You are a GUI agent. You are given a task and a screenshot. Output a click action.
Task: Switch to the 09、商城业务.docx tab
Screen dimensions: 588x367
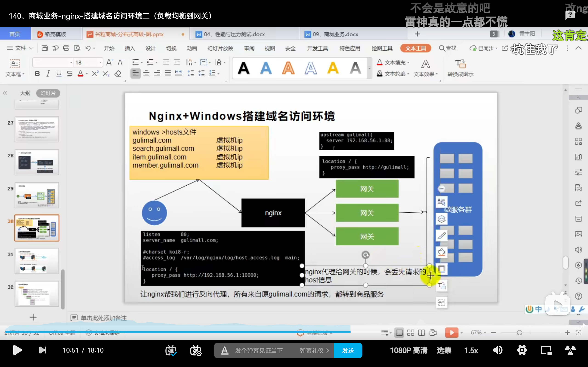335,34
